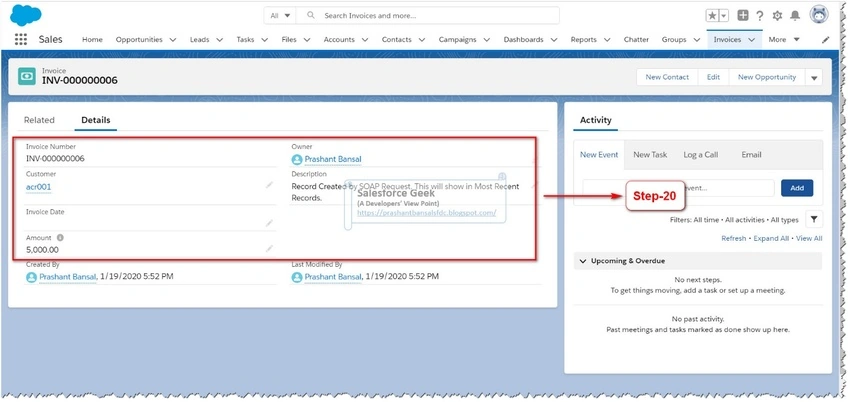Click the Expand All link
850x402 pixels.
click(x=771, y=238)
